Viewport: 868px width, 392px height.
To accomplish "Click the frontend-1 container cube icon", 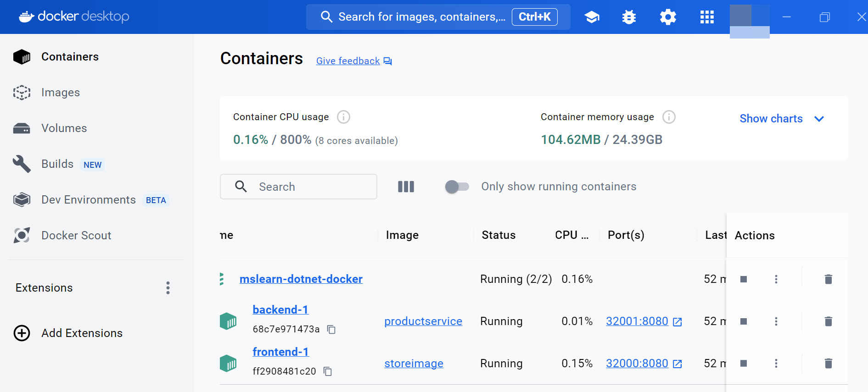I will pos(228,363).
